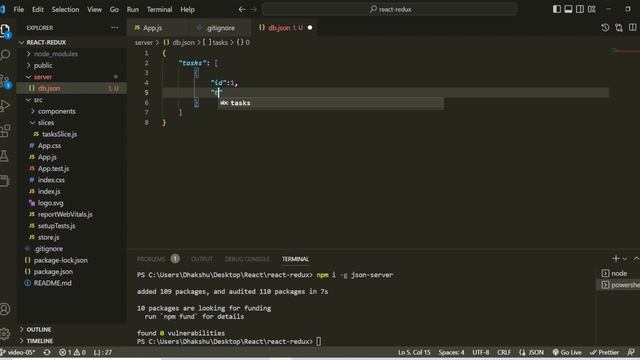Go back with the left arrow
The width and height of the screenshot is (640, 360).
coord(242,9)
